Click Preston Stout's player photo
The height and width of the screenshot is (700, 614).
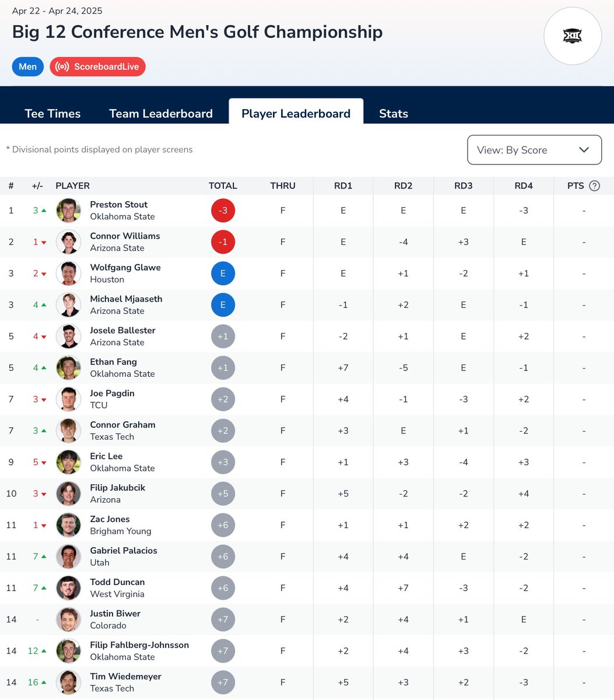tap(68, 211)
